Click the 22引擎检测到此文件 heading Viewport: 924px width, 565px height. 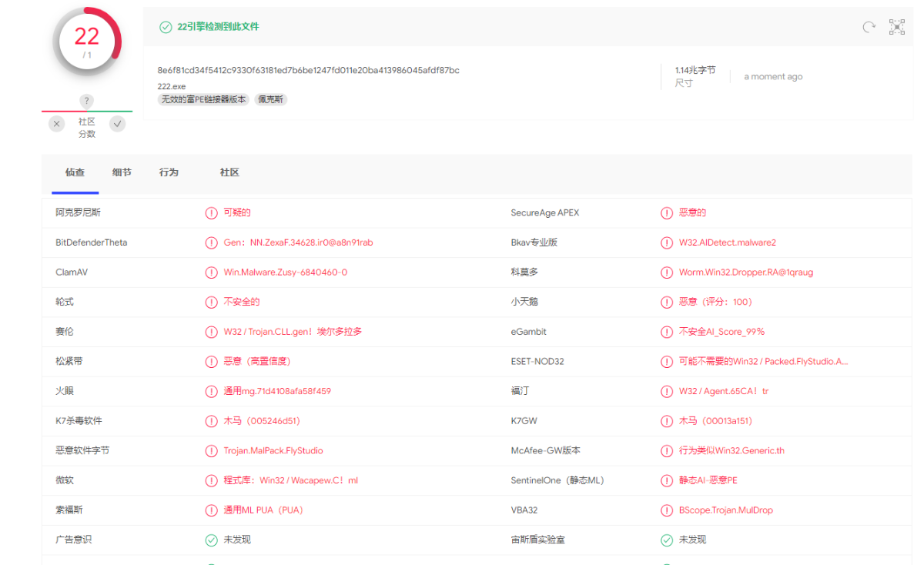tap(218, 27)
